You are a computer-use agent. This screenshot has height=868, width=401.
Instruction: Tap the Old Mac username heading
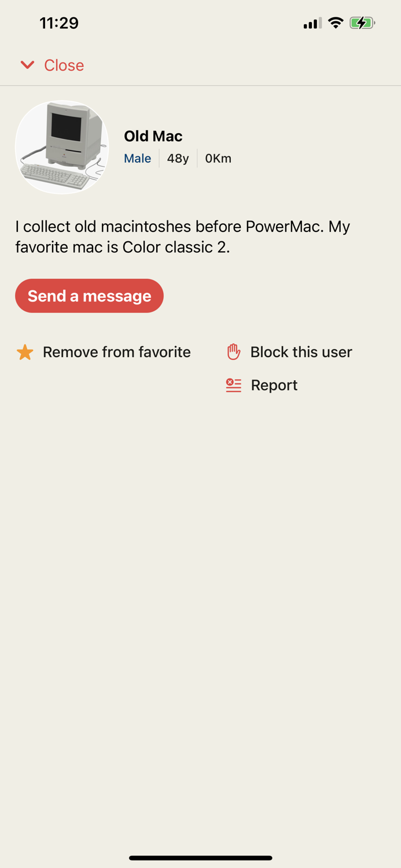[153, 136]
